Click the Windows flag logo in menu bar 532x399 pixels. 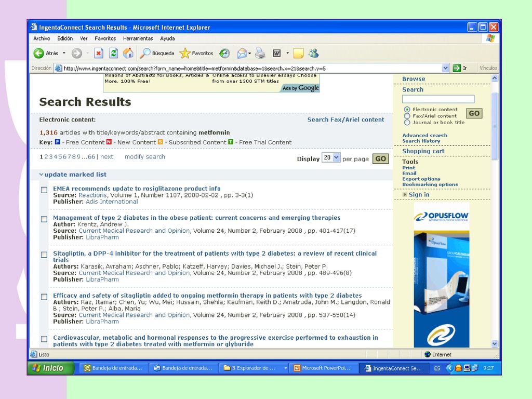(x=490, y=38)
